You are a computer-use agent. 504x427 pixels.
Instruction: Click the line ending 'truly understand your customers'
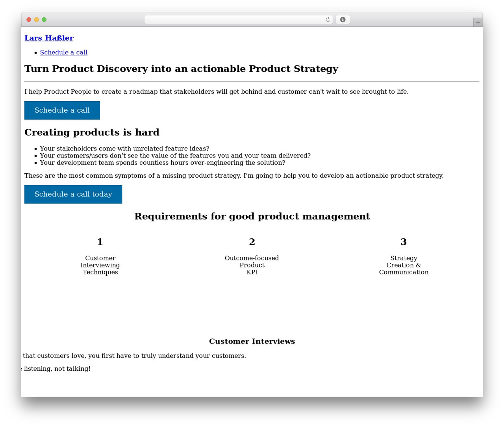click(134, 356)
